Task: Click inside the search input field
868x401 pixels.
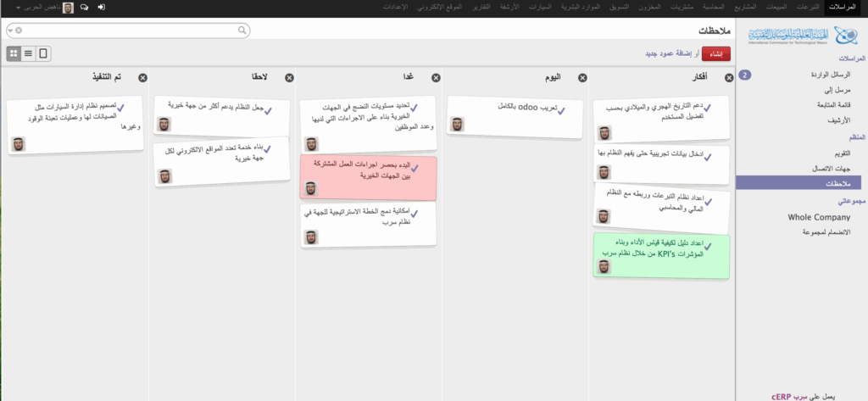Action: (130, 31)
